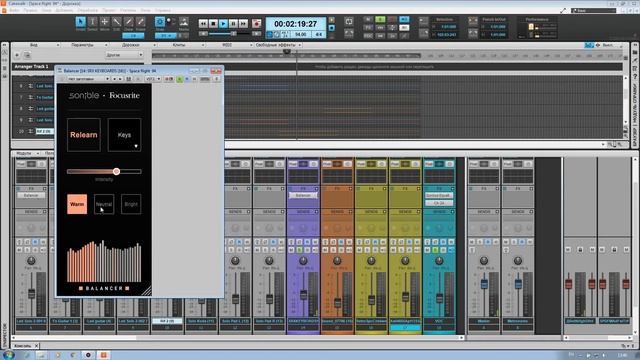This screenshot has height=360, width=640.
Task: Turn the pan knob on the Master bus
Action: 484,260
